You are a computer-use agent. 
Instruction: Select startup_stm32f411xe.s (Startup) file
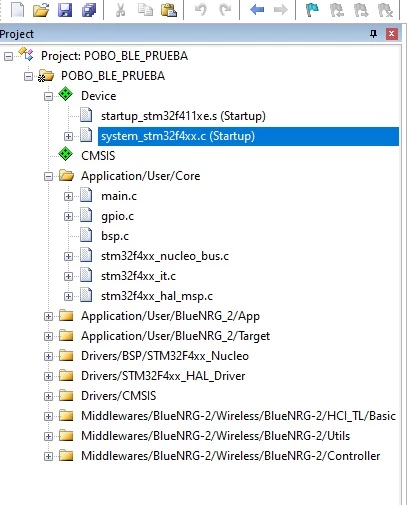click(x=183, y=116)
